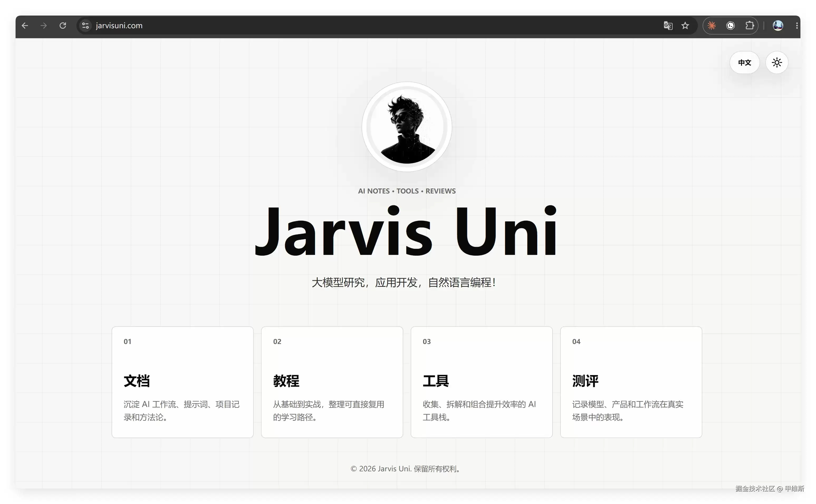Open the 03 工具 card

coord(482,382)
